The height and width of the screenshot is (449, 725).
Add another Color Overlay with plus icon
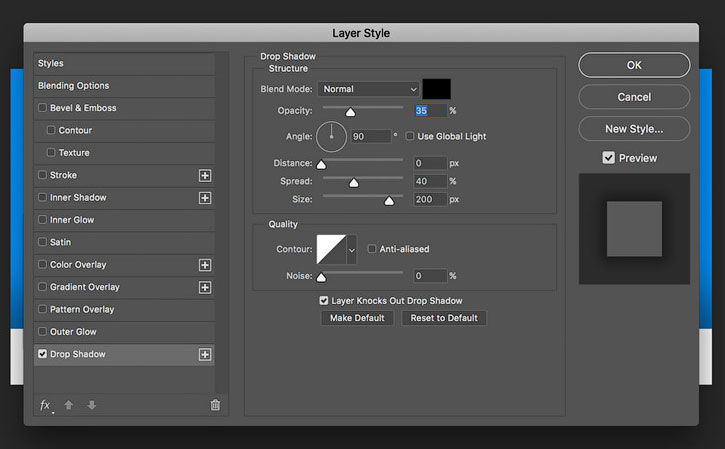(205, 265)
